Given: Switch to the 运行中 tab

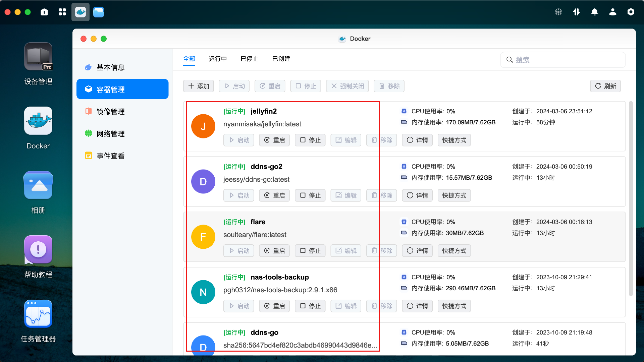Looking at the screenshot, I should (218, 59).
